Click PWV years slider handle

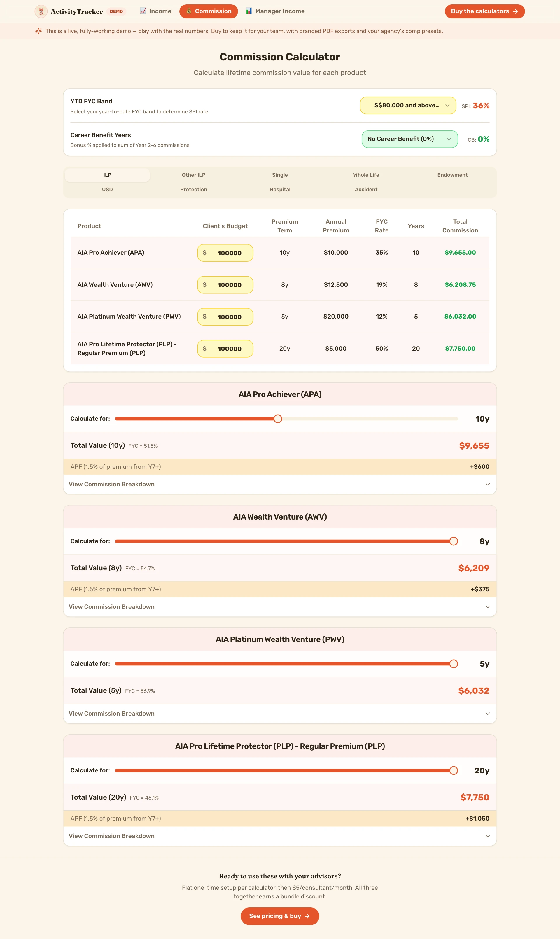[x=454, y=664]
